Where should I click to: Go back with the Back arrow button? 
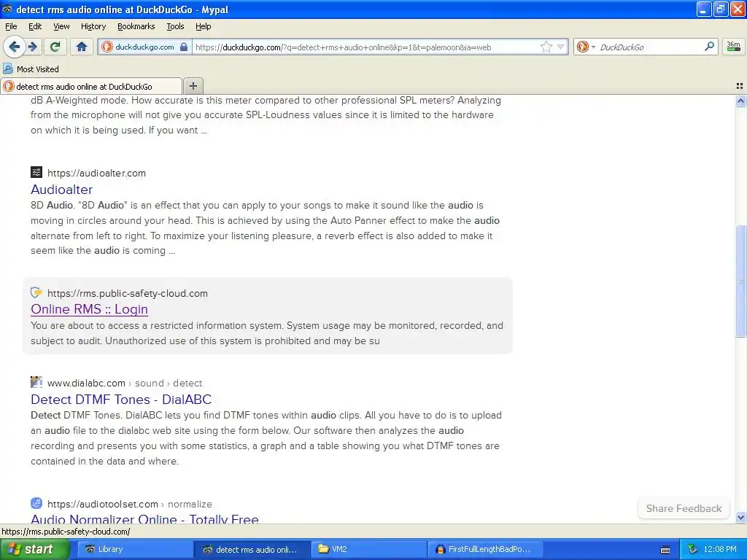(x=14, y=47)
